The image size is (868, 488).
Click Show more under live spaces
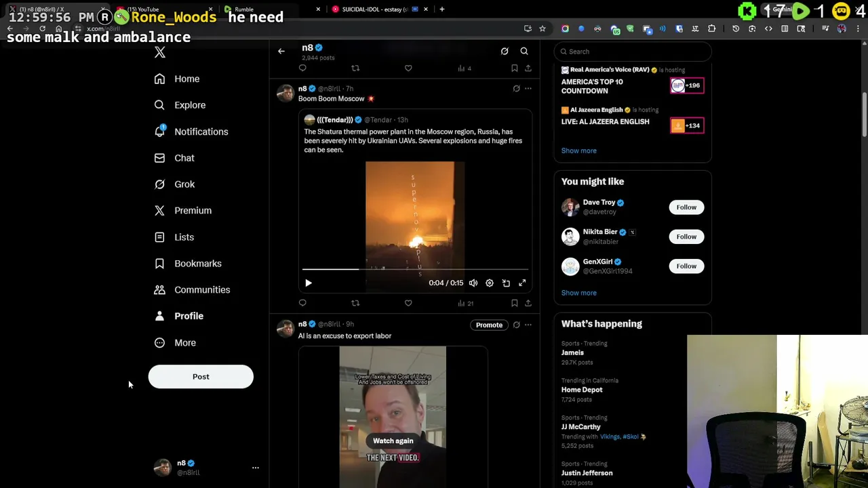[579, 151]
